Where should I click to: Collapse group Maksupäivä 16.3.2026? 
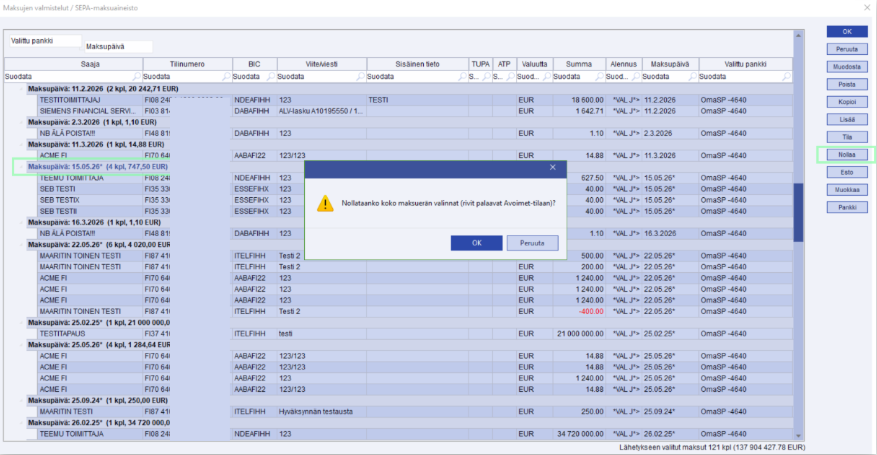point(22,222)
